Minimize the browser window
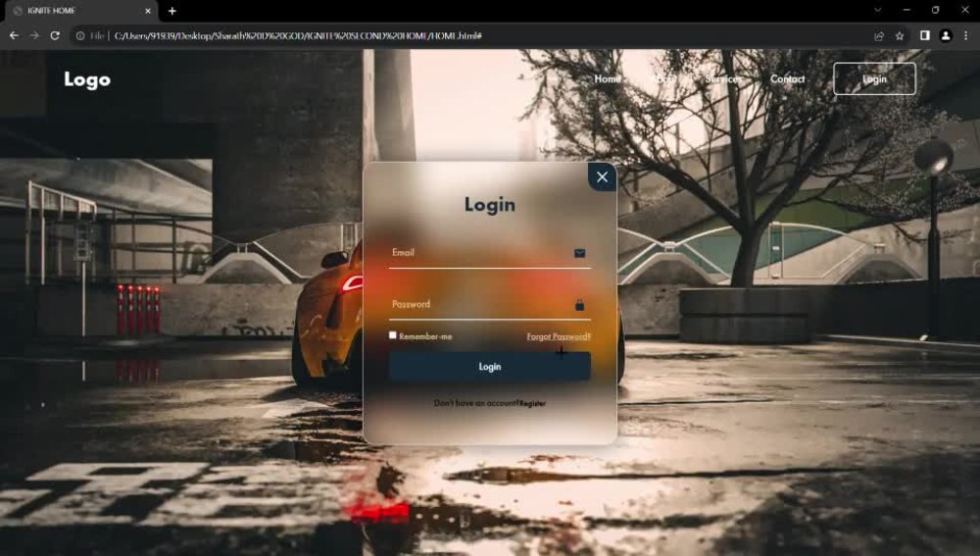The image size is (980, 556). click(x=906, y=10)
